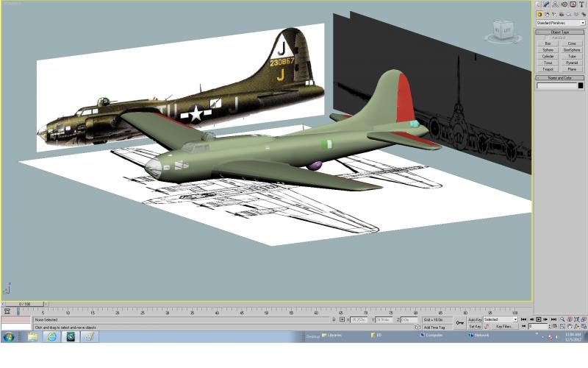Click the Zoom Extents tool
Image resolution: width=588 pixels, height=368 pixels.
click(x=576, y=319)
